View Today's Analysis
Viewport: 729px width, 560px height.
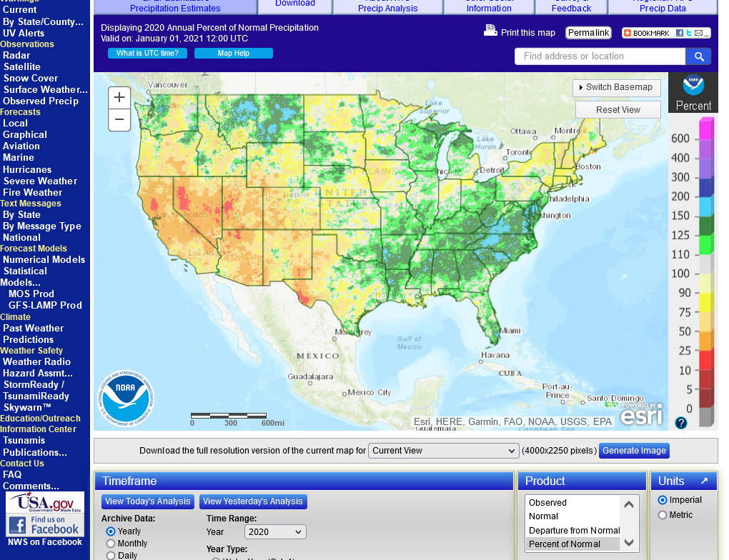[x=148, y=501]
